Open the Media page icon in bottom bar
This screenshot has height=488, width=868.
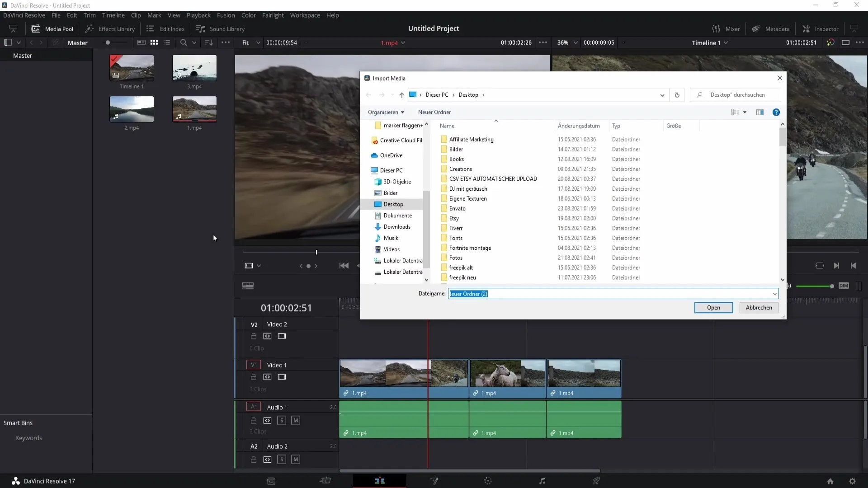point(271,481)
